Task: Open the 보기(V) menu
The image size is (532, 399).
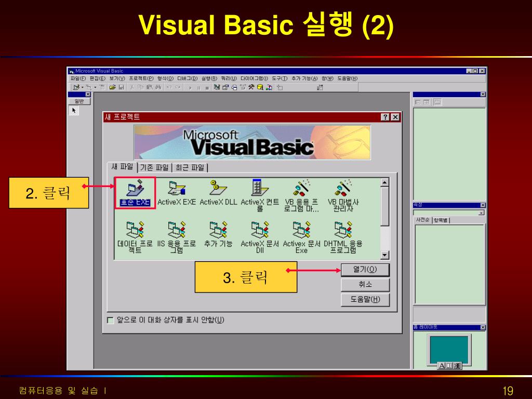Action: coord(117,78)
